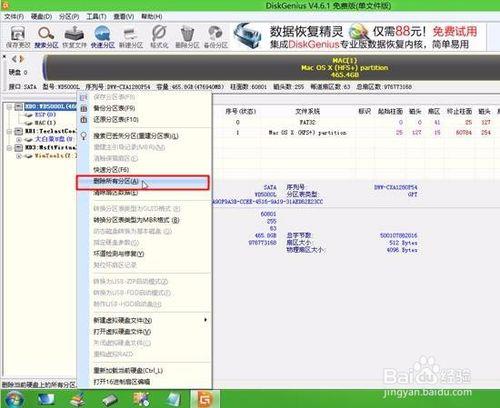Go to previous disk with left arrow
This screenshot has height=408, width=500.
click(x=14, y=59)
